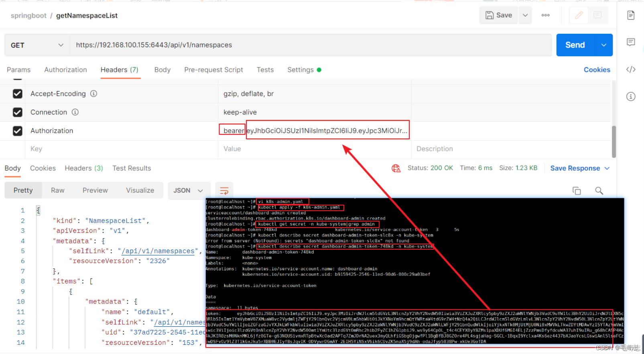The height and width of the screenshot is (354, 644).
Task: Open the response Headers (3) tab
Action: (84, 168)
